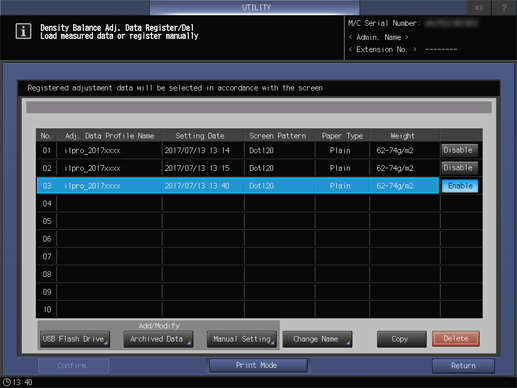Click the clock icon in status bar

pyautogui.click(x=6, y=382)
